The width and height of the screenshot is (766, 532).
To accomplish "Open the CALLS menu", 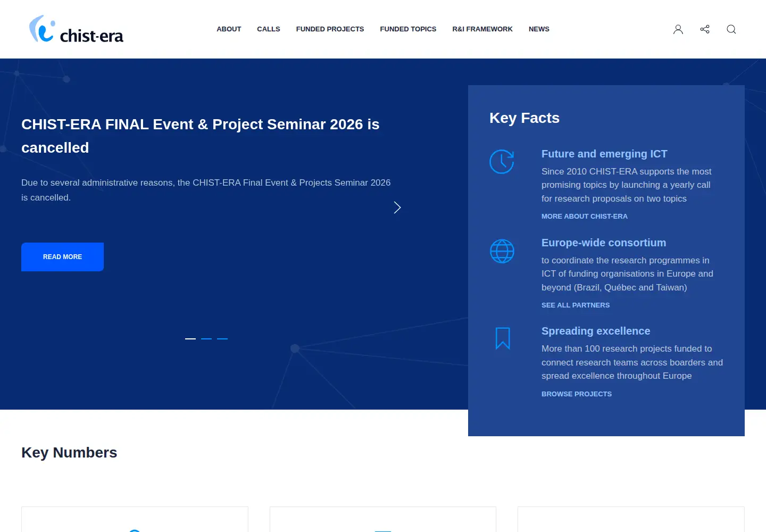I will click(x=269, y=29).
